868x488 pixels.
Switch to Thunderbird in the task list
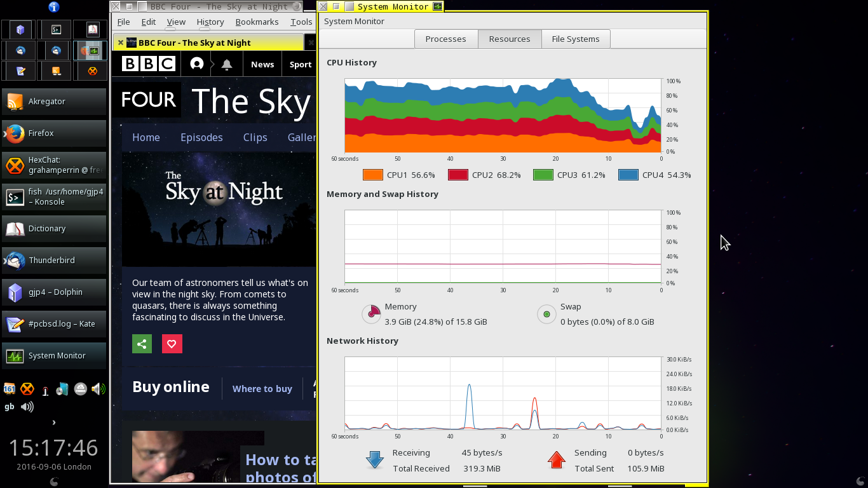click(x=54, y=261)
